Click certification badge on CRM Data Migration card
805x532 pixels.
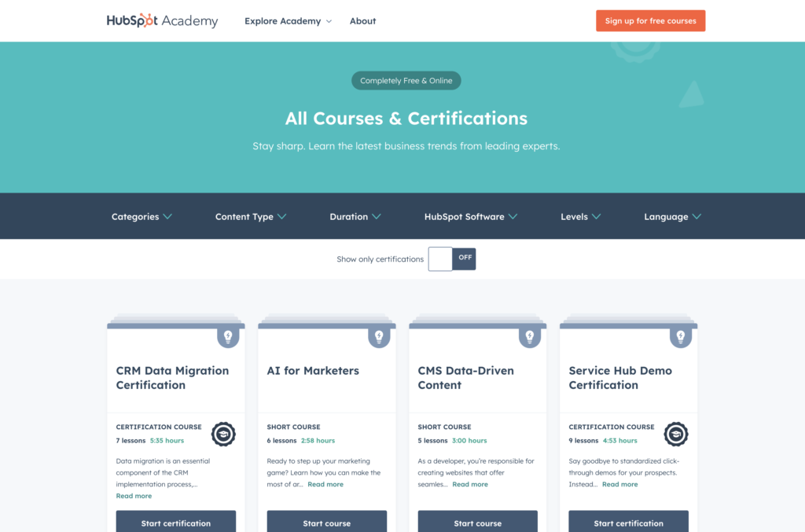click(x=223, y=434)
